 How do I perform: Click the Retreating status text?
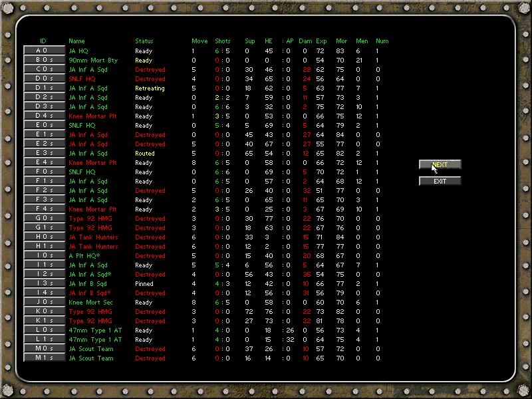[x=150, y=88]
